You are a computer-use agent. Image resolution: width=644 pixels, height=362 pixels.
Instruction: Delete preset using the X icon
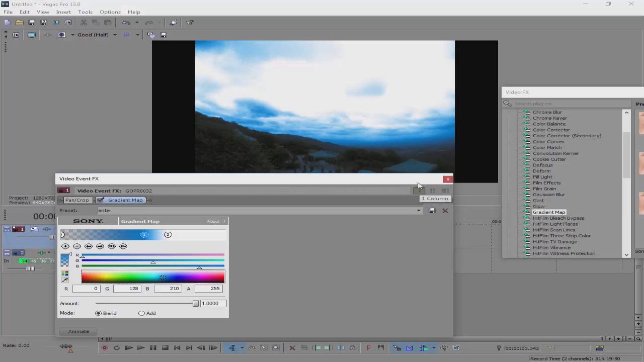pos(445,210)
